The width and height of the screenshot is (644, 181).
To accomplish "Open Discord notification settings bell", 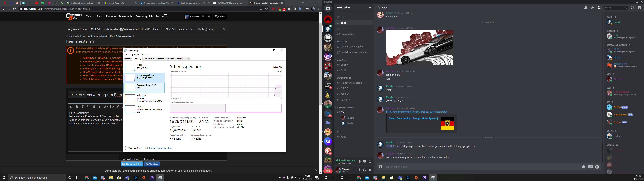I will pos(586,8).
